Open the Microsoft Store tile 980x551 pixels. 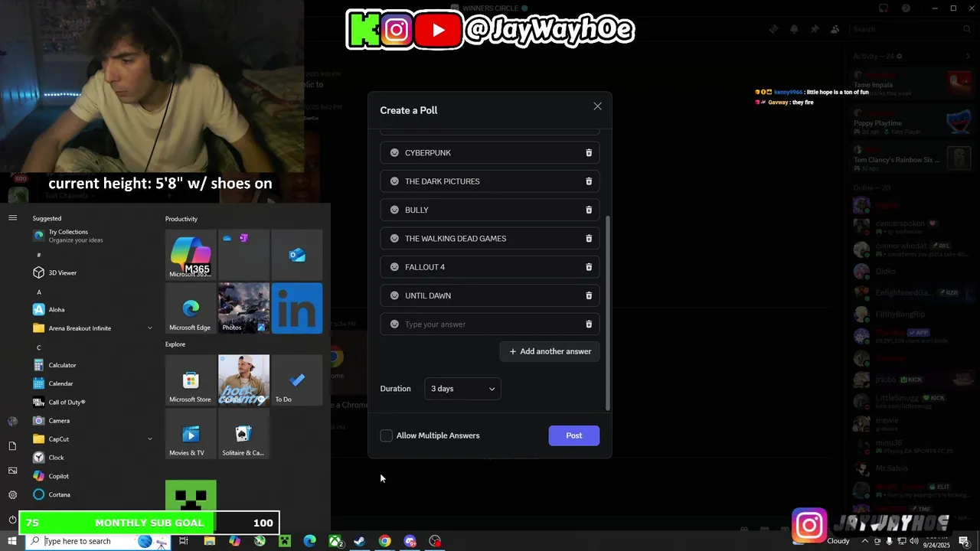point(191,380)
